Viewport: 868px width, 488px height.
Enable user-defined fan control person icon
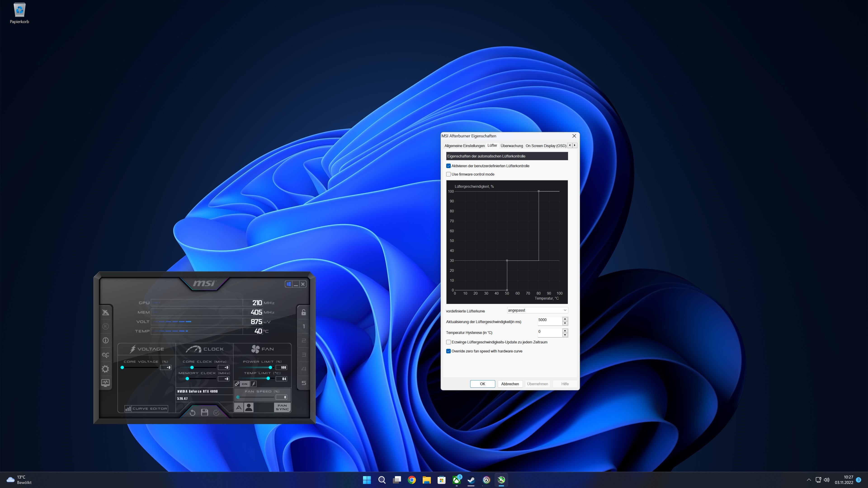coord(249,408)
